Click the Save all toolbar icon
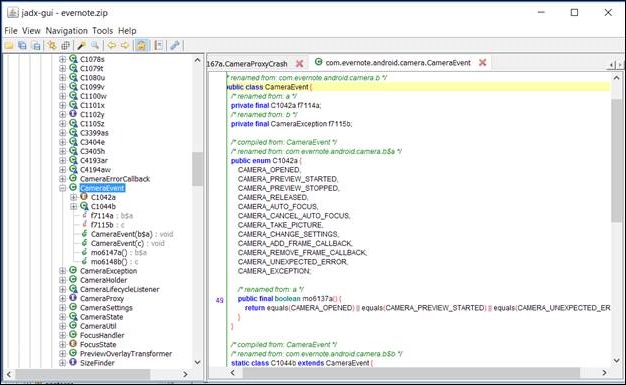This screenshot has width=626, height=385. click(23, 46)
